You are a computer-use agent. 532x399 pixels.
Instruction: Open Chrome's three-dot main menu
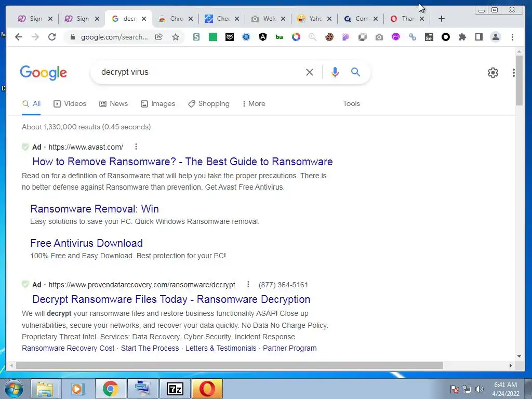click(x=512, y=37)
